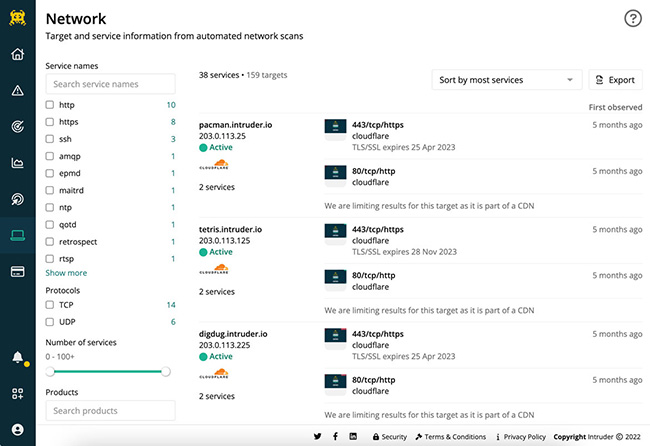650x446 pixels.
Task: Open the user account avatar icon
Action: (17, 429)
